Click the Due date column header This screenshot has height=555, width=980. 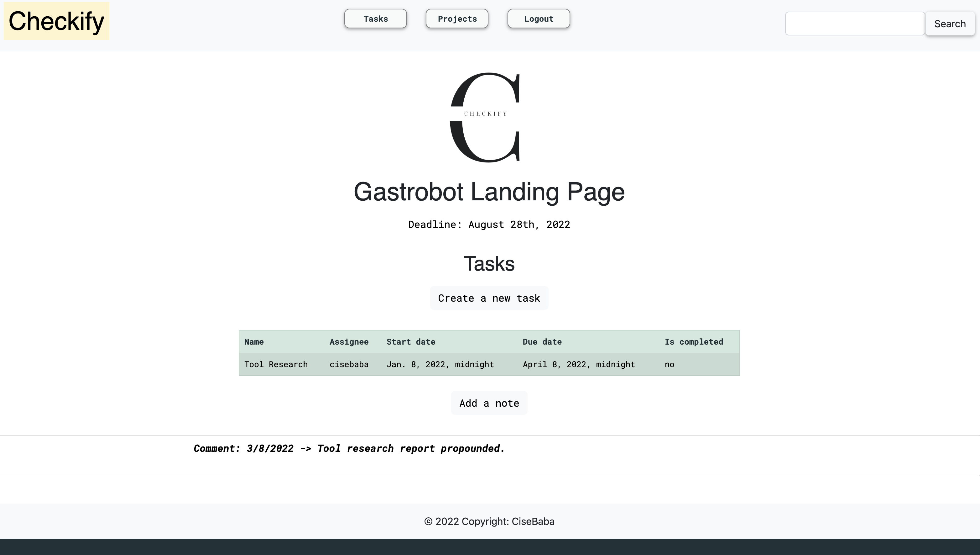[x=542, y=342]
